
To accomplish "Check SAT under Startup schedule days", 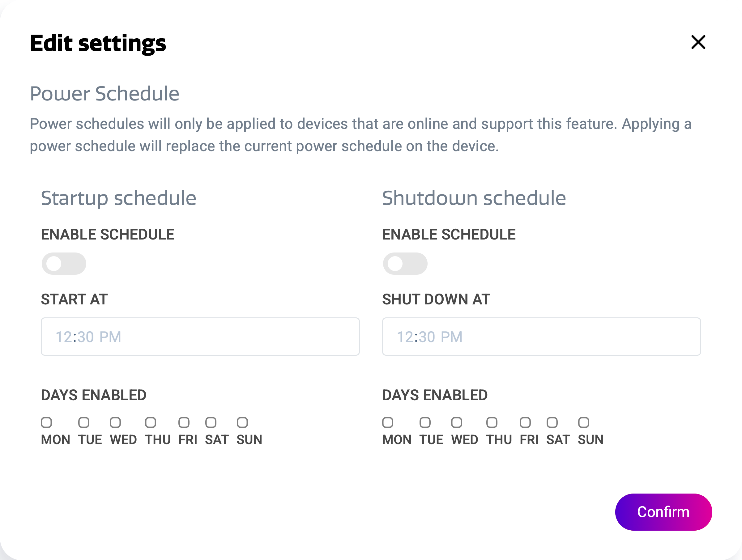I will (x=211, y=422).
